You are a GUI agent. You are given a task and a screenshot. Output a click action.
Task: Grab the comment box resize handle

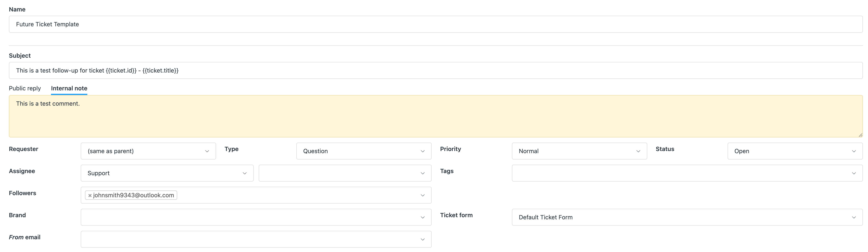pyautogui.click(x=860, y=135)
